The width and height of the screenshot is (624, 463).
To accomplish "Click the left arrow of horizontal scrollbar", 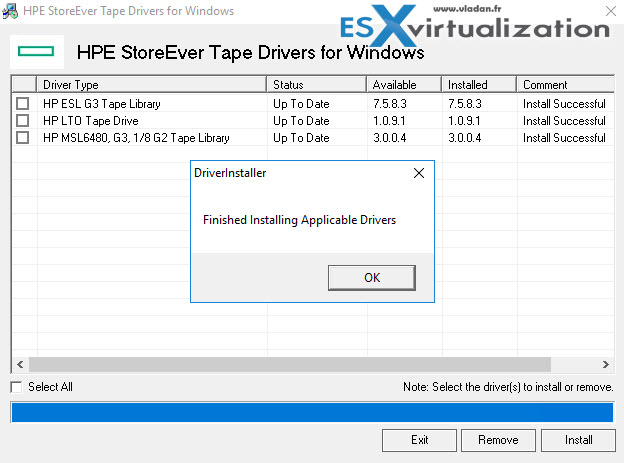I will pyautogui.click(x=20, y=364).
